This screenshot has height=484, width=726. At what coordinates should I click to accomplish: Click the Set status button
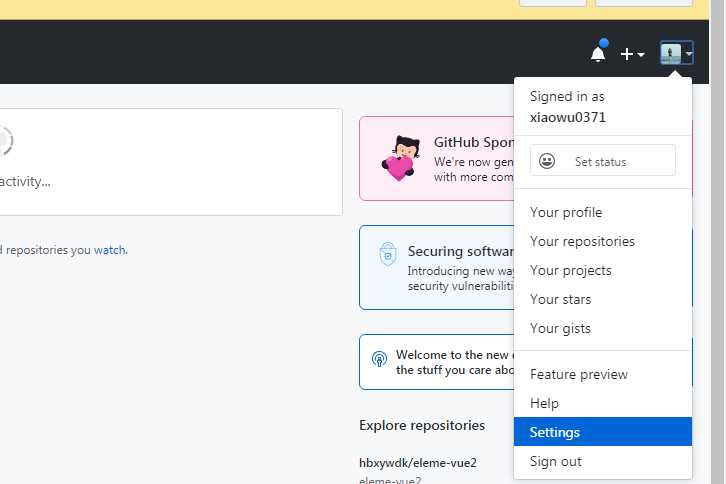pyautogui.click(x=602, y=160)
